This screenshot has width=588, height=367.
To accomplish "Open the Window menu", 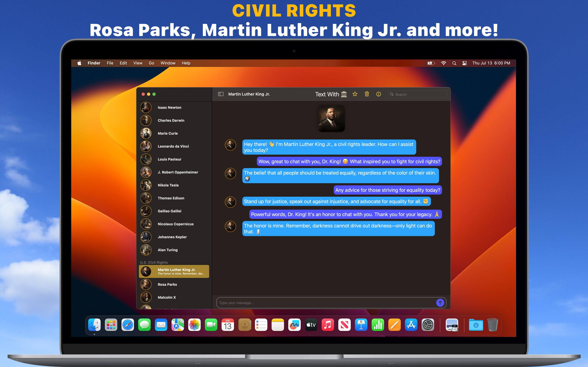I will 168,63.
